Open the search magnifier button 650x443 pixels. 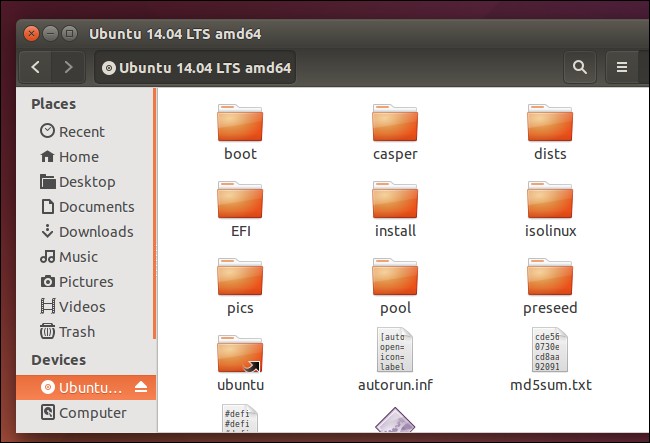point(580,67)
